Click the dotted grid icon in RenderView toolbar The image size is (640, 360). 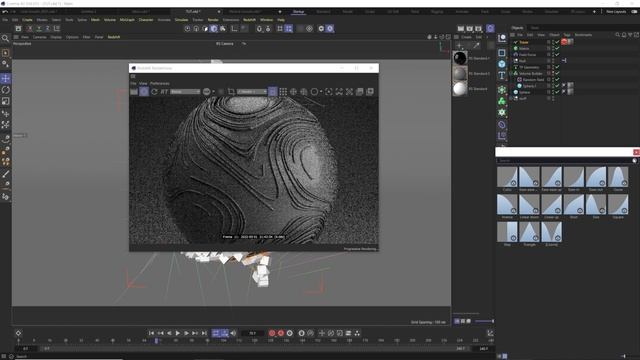point(283,92)
